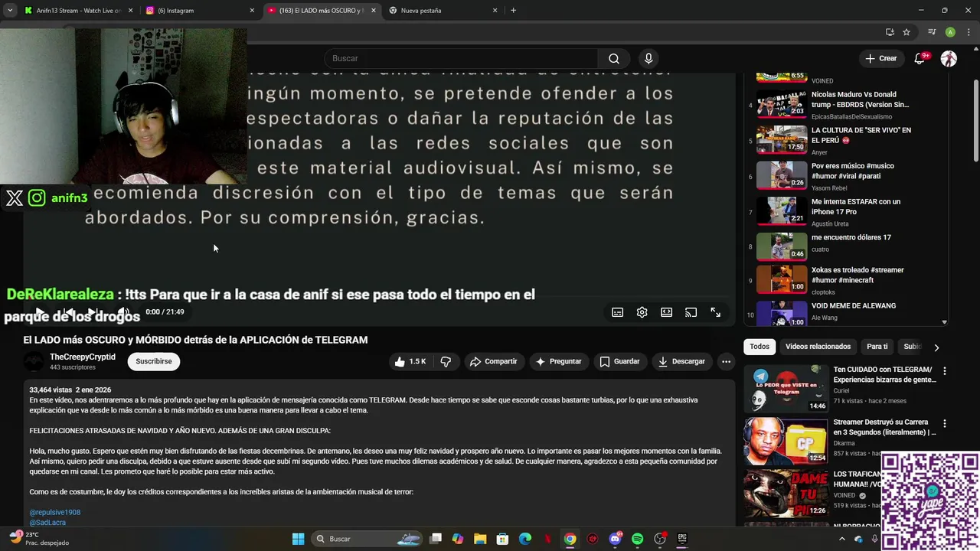Open the YouTube account avatar menu
The image size is (980, 551).
coord(949,59)
